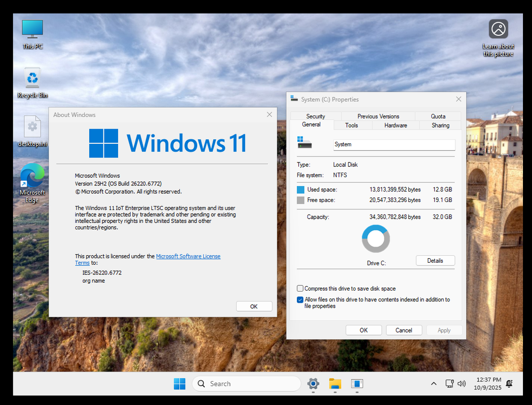Click the gray Free space color swatch
Image resolution: width=532 pixels, height=405 pixels.
point(300,200)
